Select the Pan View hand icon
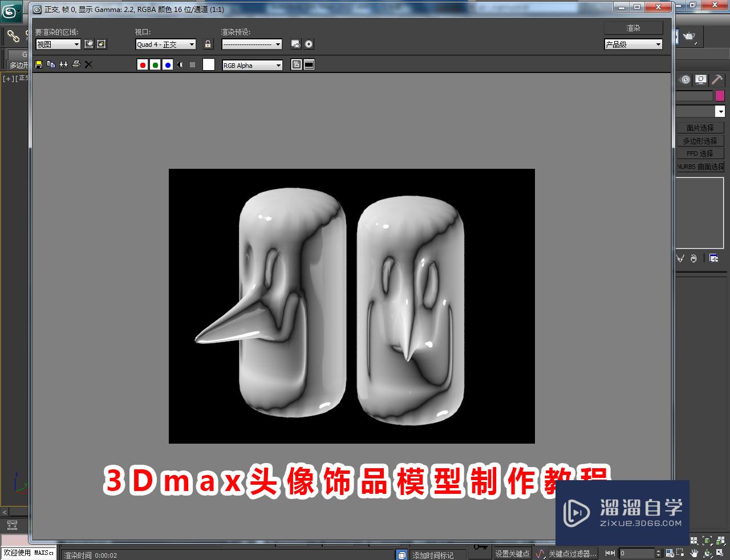Viewport: 730px width, 560px height. tap(694, 553)
